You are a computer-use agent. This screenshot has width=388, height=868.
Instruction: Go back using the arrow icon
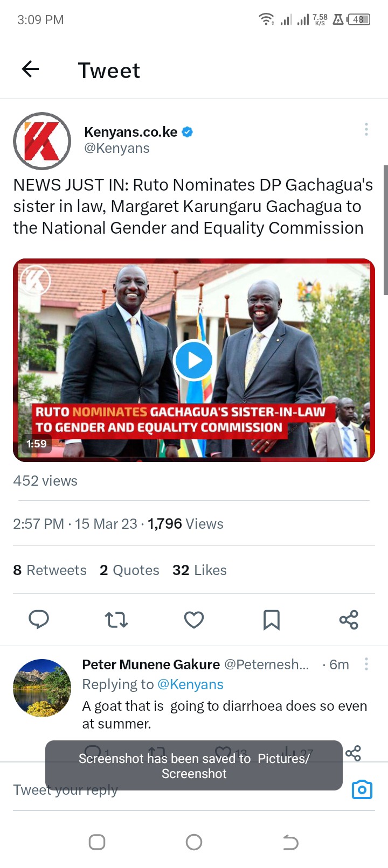click(x=31, y=69)
